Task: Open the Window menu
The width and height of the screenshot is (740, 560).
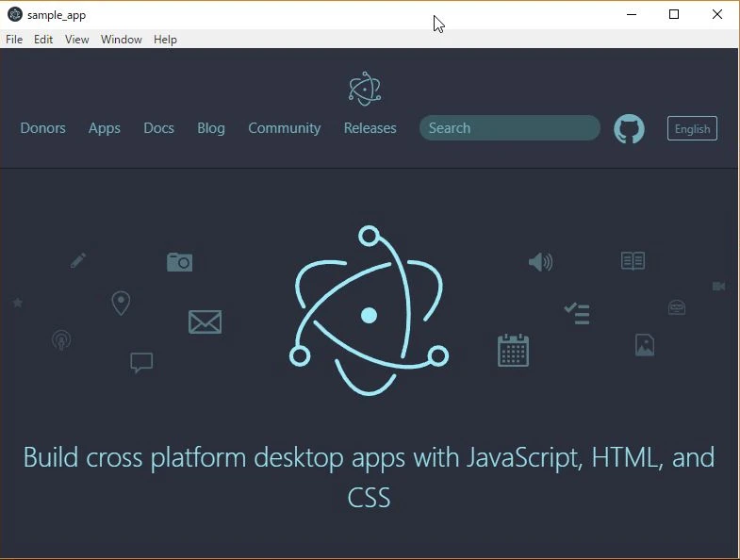Action: (x=122, y=40)
